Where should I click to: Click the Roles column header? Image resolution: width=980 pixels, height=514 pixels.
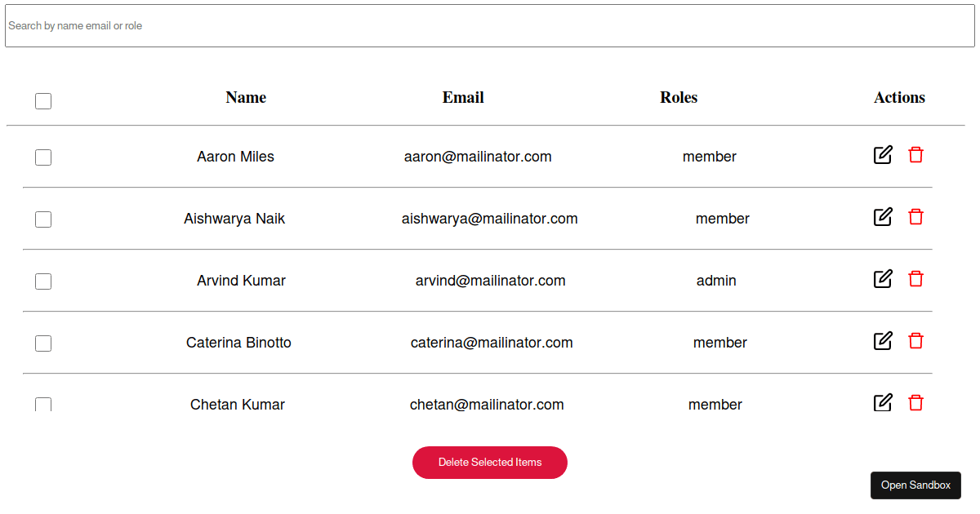coord(679,98)
